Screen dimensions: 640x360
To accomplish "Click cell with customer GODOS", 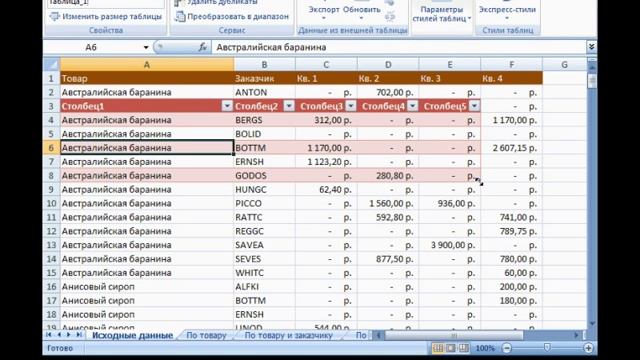I will [x=264, y=176].
